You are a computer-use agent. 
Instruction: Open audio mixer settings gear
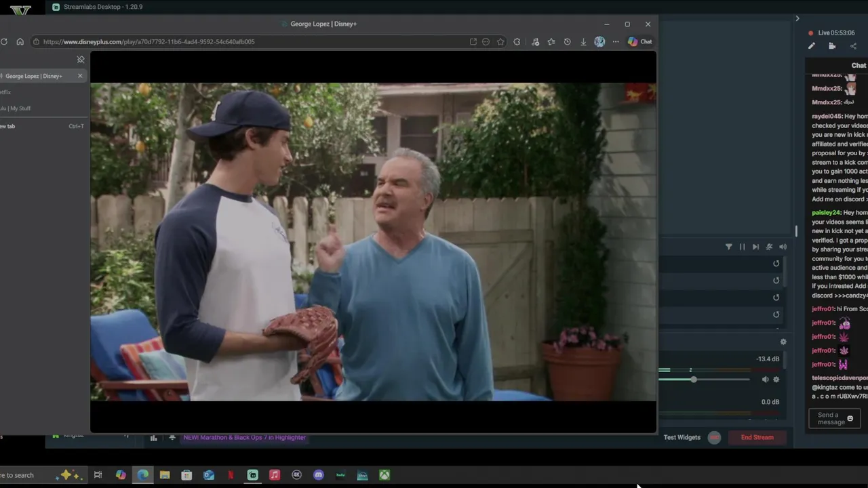(783, 342)
